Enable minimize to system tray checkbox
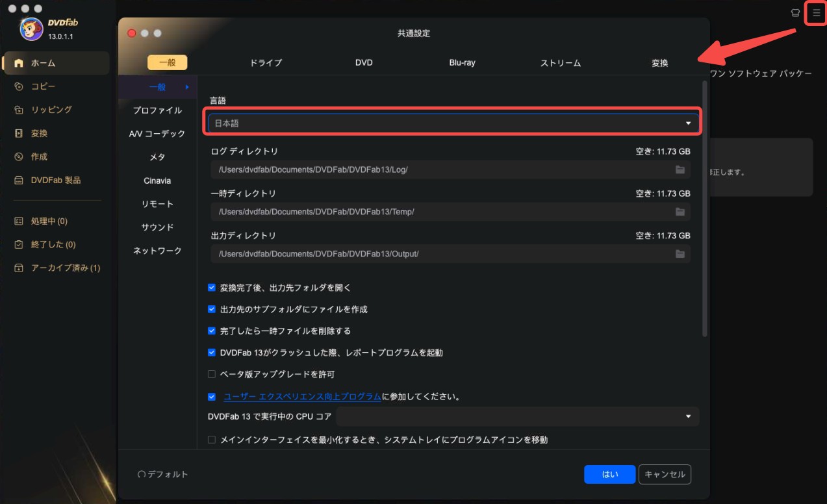This screenshot has width=827, height=504. click(x=211, y=440)
